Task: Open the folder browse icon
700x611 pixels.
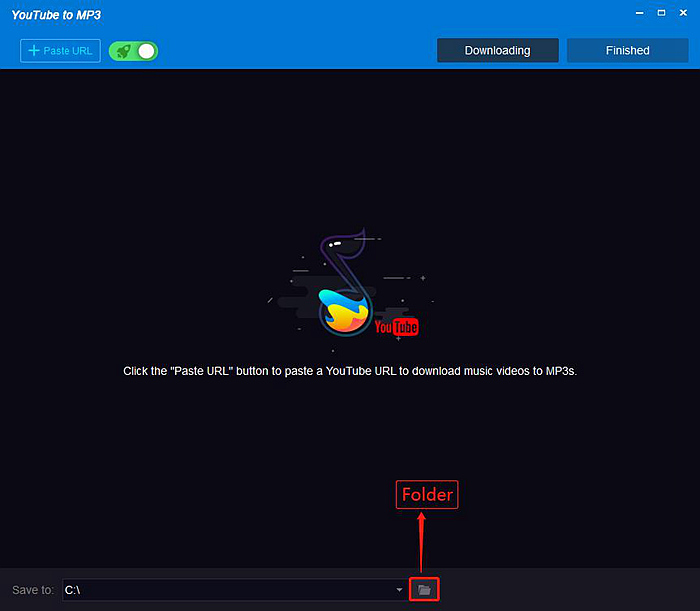Action: coord(424,590)
